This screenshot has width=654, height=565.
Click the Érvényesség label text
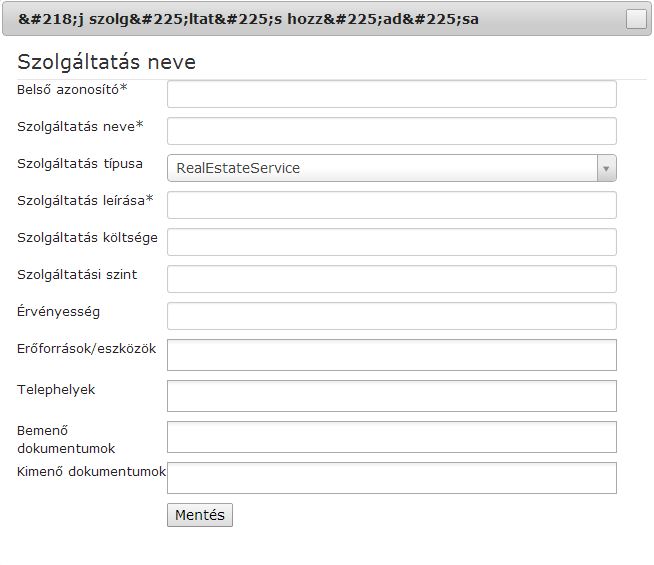coord(58,312)
